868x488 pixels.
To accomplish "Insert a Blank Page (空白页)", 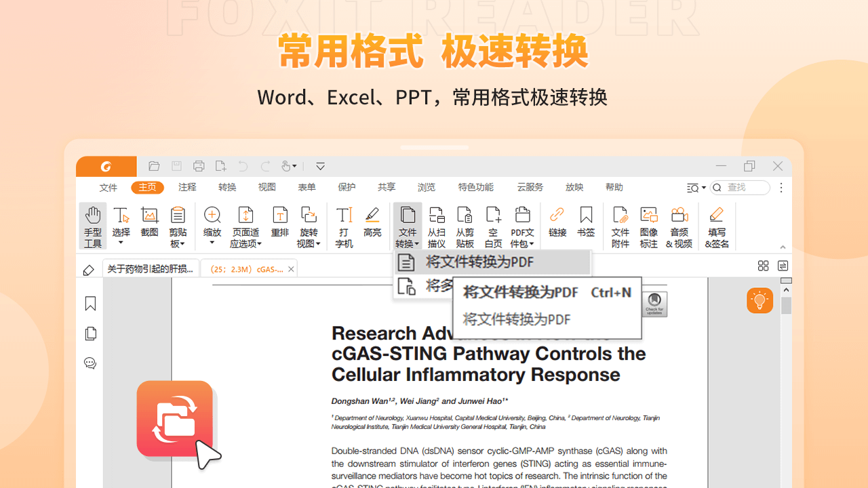I will click(x=493, y=226).
